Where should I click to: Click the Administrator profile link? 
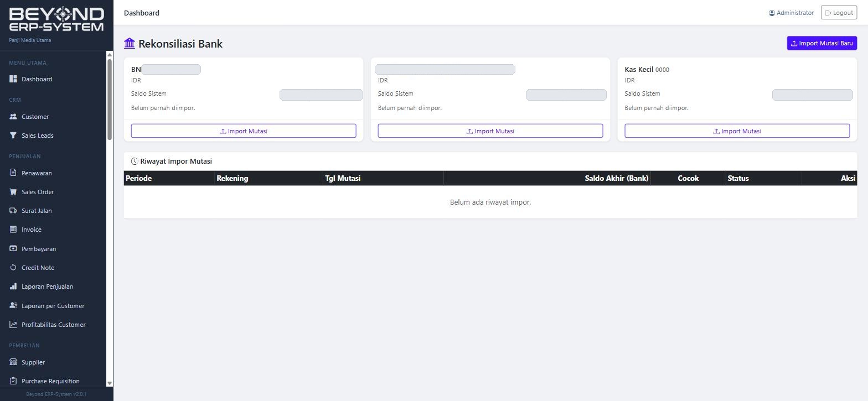pos(791,13)
